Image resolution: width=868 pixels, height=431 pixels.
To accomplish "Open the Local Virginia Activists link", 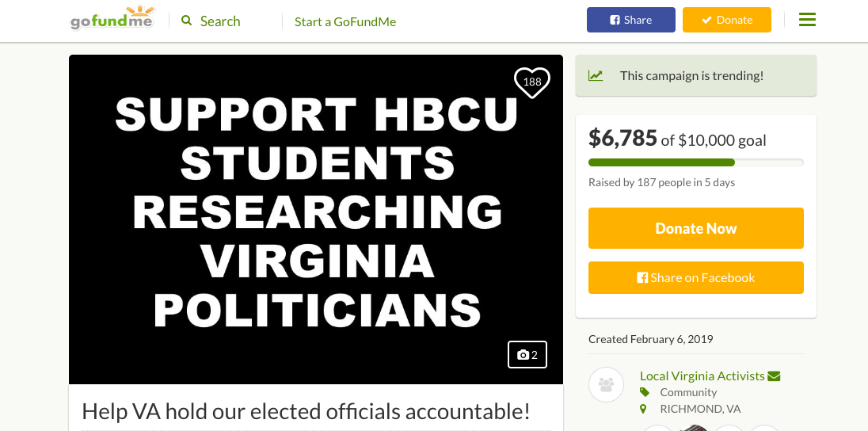I will 702,376.
